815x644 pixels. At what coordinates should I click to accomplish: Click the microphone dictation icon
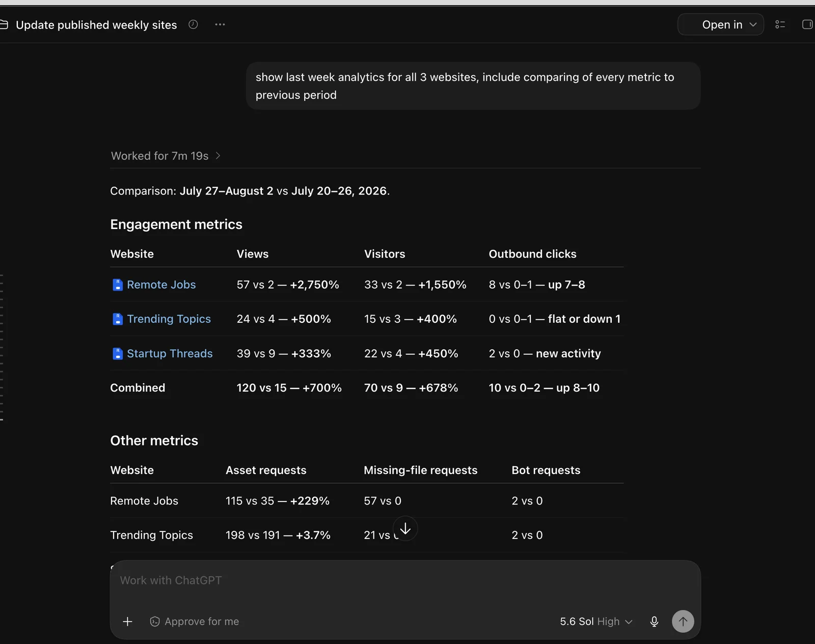coord(654,622)
